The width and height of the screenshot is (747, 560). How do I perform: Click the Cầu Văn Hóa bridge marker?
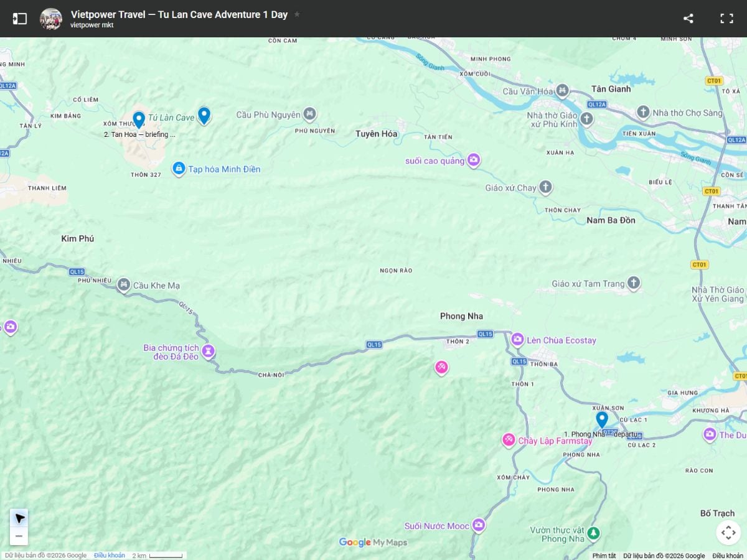[562, 91]
